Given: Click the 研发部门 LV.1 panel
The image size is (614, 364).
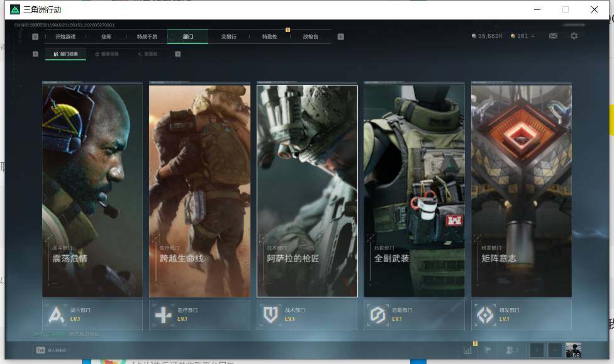Looking at the screenshot, I should pyautogui.click(x=522, y=315).
